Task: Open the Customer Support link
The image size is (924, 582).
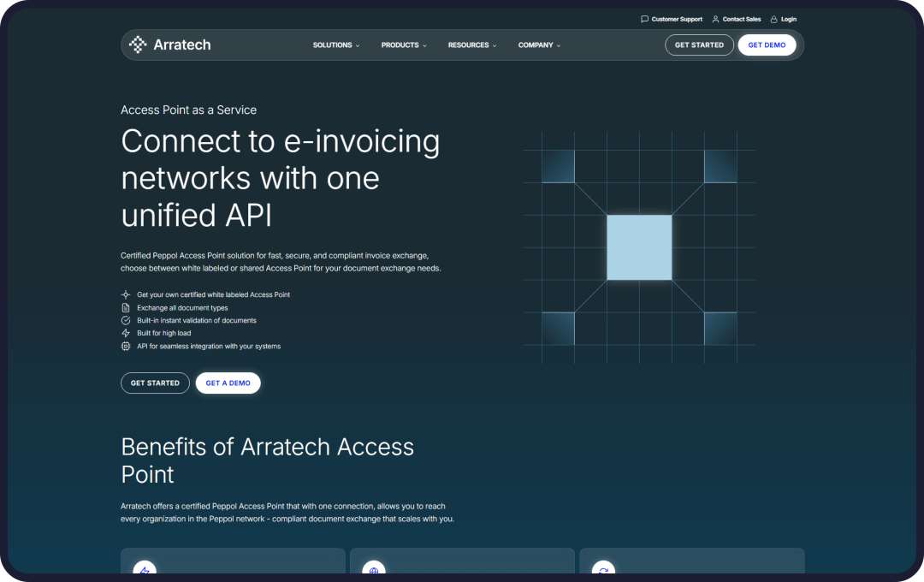Action: click(x=672, y=20)
